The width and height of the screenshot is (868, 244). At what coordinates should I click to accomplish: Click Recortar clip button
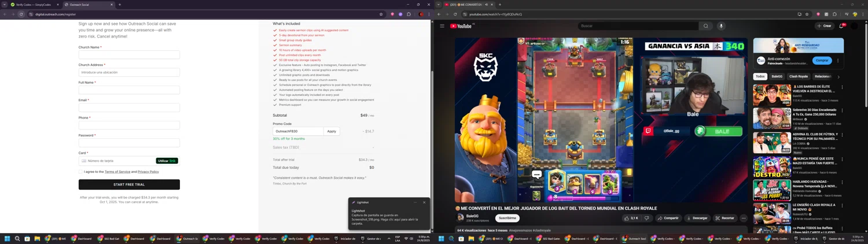724,218
